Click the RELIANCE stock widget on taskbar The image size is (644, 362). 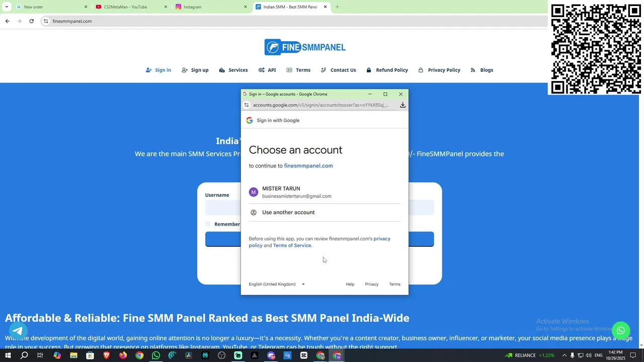point(530,355)
